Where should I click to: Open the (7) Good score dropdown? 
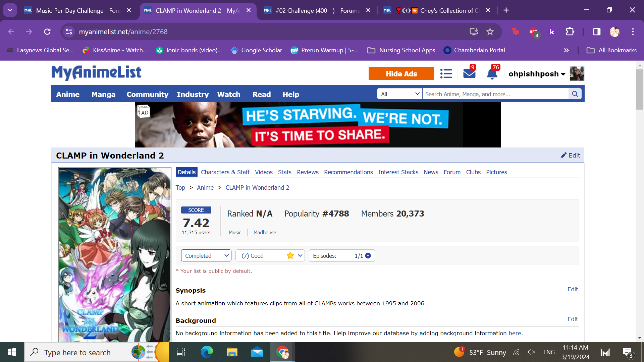point(270,256)
